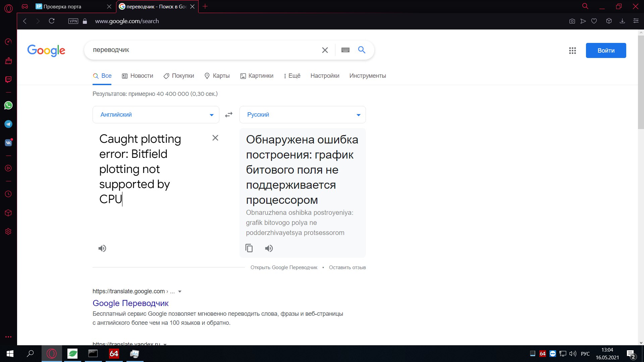The width and height of the screenshot is (644, 362).
Task: Click the www.google.com/search address bar
Action: coord(127,21)
